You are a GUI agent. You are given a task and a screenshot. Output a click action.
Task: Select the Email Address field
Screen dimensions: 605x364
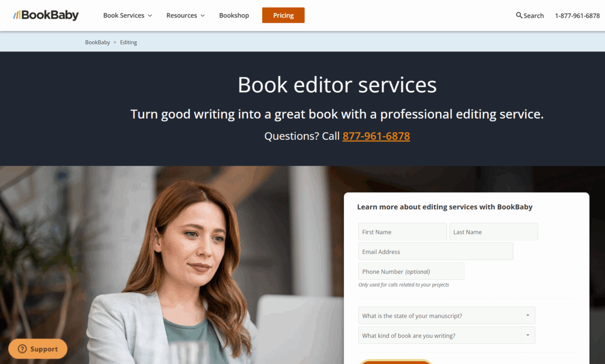(x=435, y=251)
